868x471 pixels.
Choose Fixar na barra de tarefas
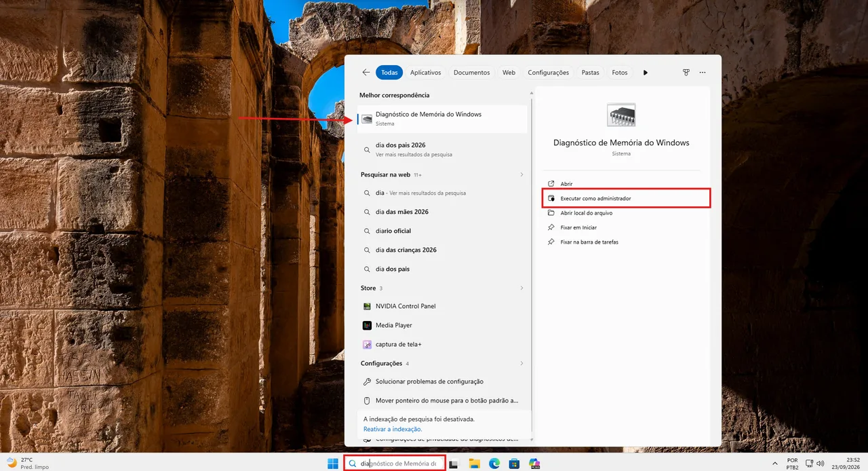click(622, 242)
